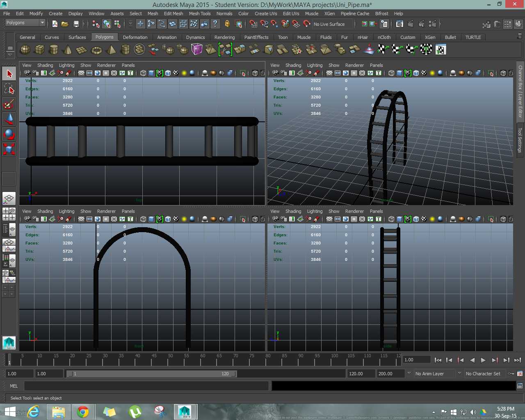The width and height of the screenshot is (525, 420).
Task: Launch the Maya icon in Windows taskbar
Action: pos(185,411)
